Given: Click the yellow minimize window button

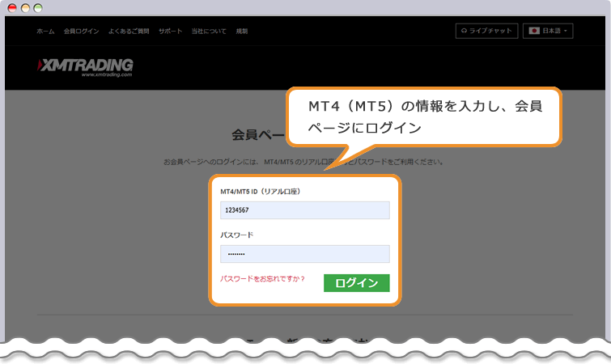Looking at the screenshot, I should pyautogui.click(x=25, y=8).
